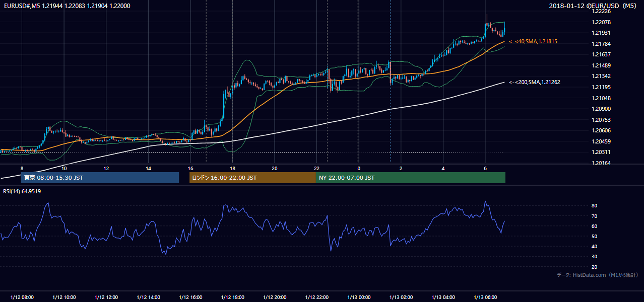The image size is (644, 302).
Task: Click the 1.21784 price axis value
Action: (601, 44)
